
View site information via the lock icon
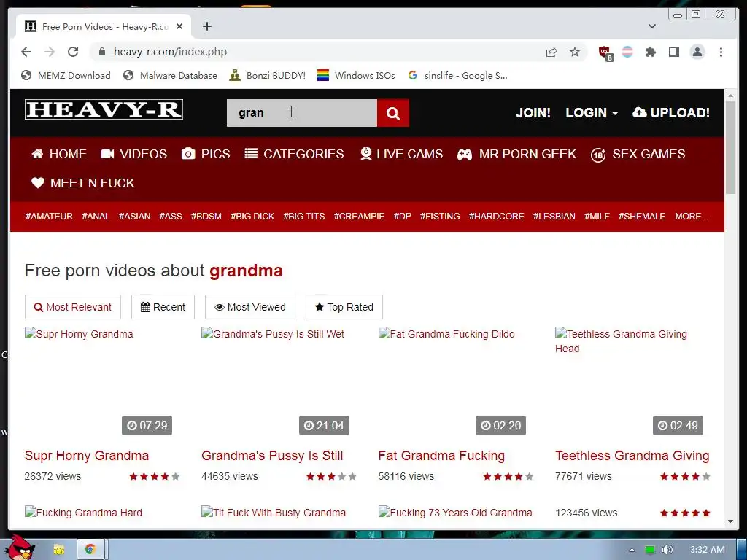point(101,52)
